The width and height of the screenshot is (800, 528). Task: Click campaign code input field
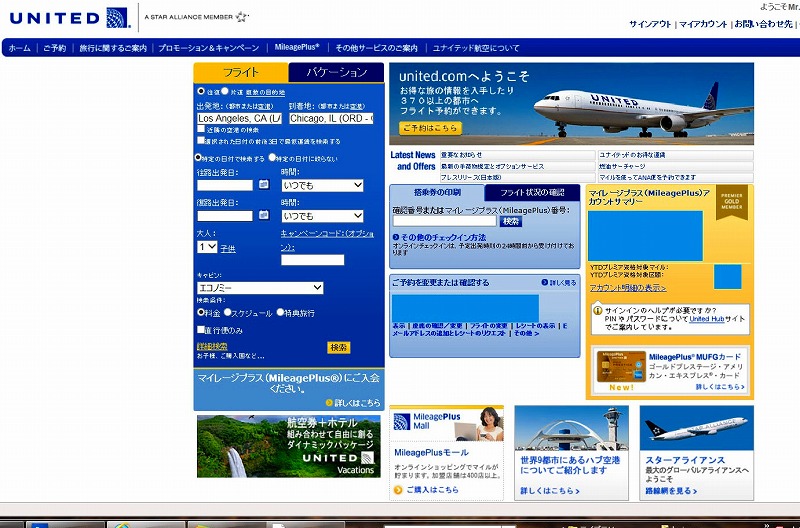pos(312,260)
